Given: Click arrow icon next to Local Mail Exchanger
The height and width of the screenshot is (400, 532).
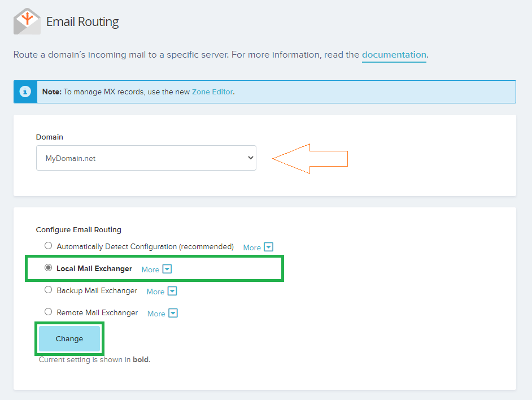Looking at the screenshot, I should click(x=167, y=269).
